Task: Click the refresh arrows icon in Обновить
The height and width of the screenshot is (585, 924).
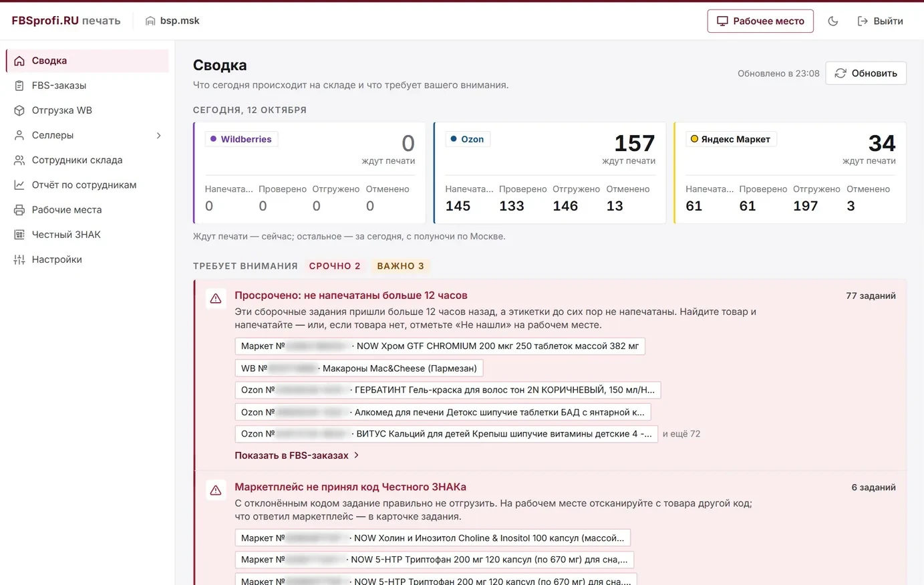Action: [840, 73]
